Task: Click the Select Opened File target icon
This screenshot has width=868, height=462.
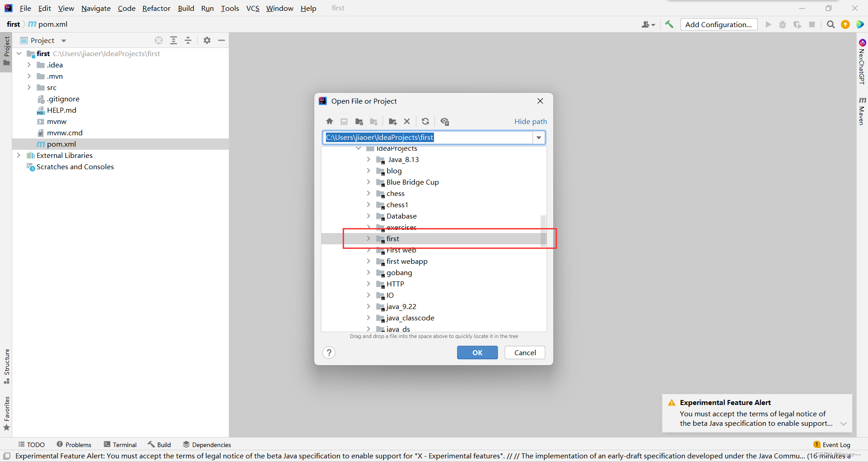Action: 159,40
